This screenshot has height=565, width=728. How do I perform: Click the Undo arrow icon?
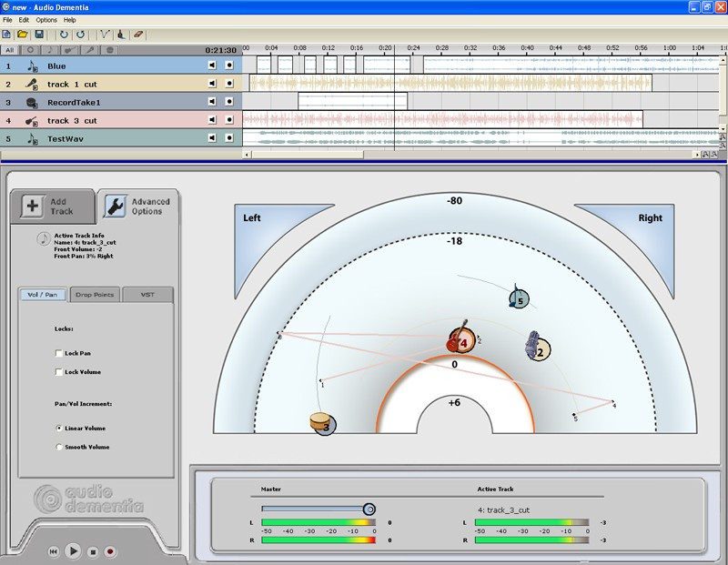[x=64, y=35]
